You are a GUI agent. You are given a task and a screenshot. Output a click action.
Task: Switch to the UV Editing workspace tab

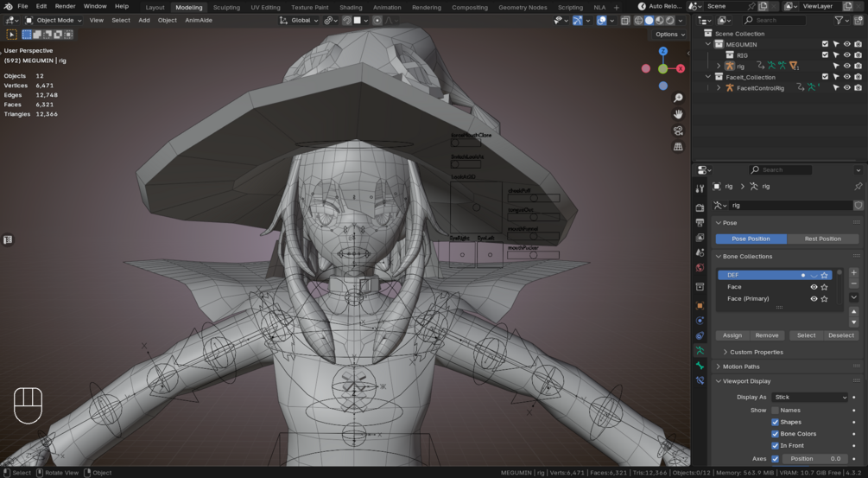pyautogui.click(x=265, y=7)
